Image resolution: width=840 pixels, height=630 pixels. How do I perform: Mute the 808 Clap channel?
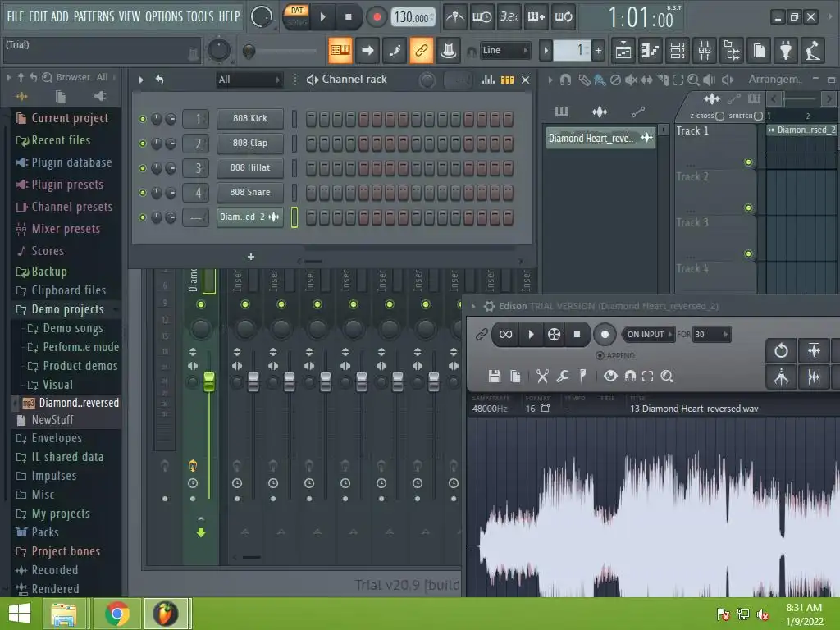(x=143, y=144)
